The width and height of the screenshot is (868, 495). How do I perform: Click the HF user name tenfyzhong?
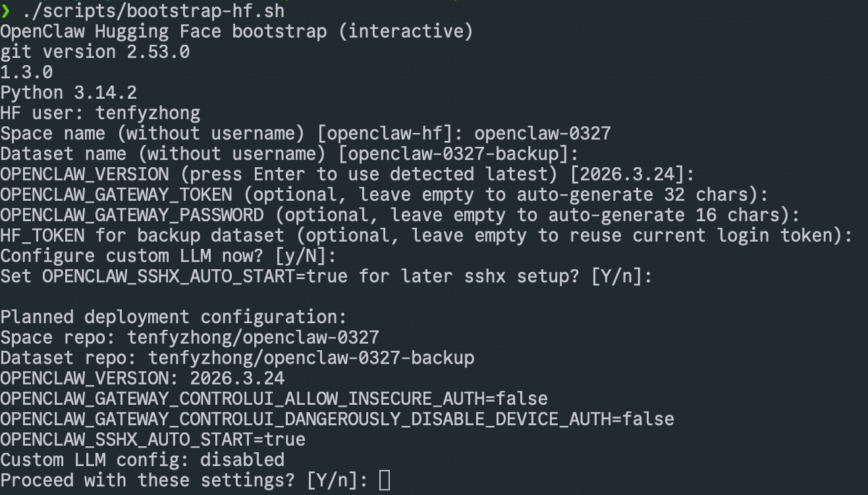click(x=148, y=113)
